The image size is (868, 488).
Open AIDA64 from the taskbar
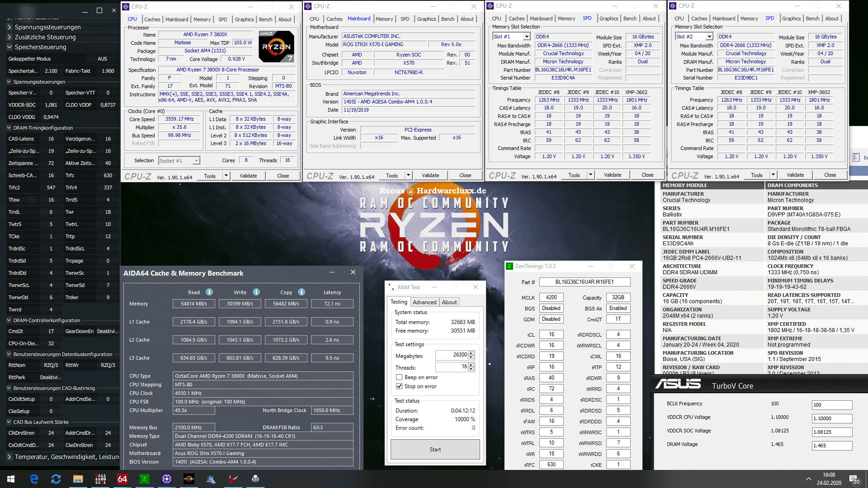pyautogui.click(x=123, y=479)
